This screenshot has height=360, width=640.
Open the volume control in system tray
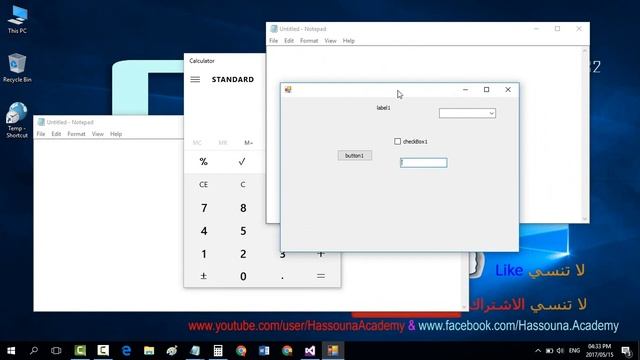pos(560,351)
